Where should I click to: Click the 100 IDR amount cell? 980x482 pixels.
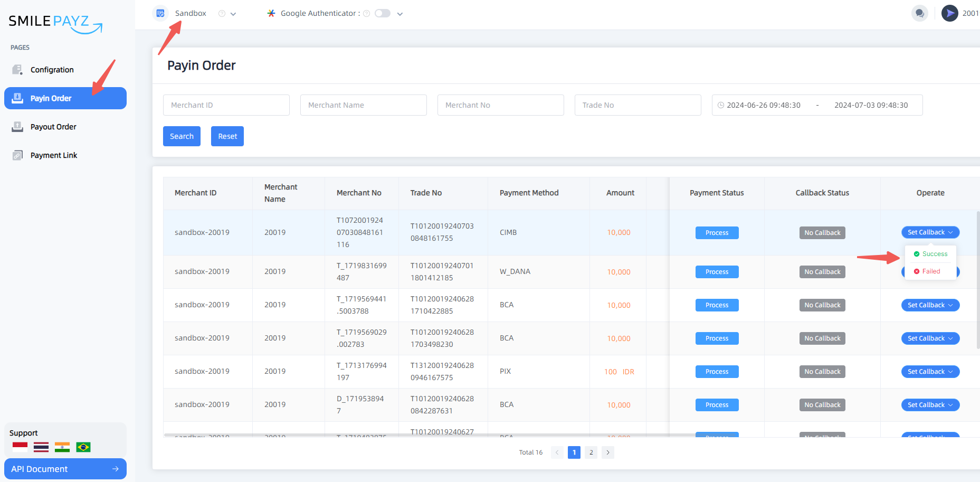(619, 372)
